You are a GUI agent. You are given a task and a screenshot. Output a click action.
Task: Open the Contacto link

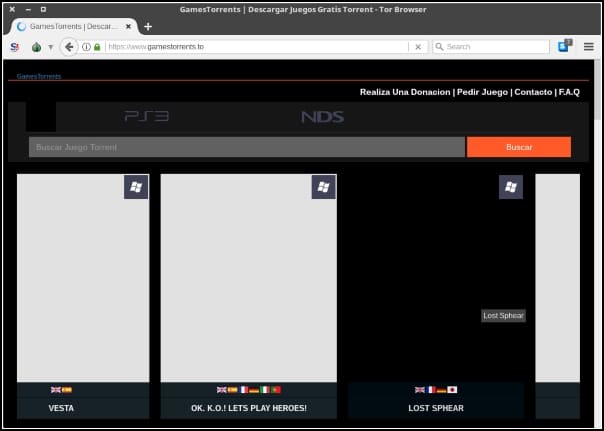tap(533, 92)
